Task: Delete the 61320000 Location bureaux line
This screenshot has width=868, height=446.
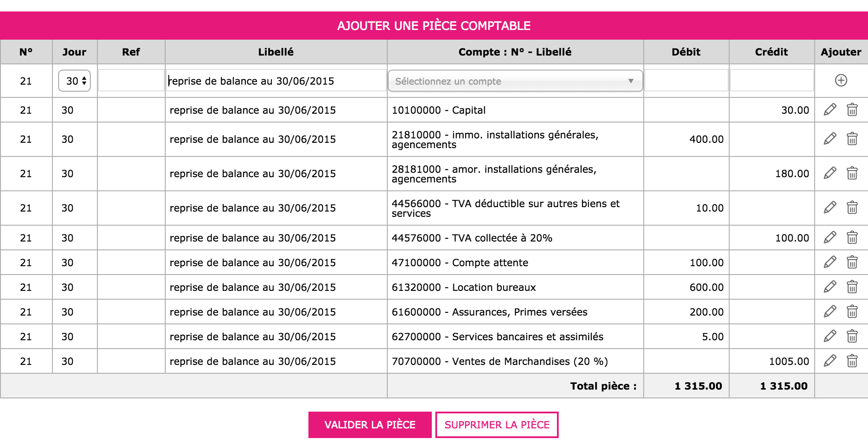Action: click(852, 286)
